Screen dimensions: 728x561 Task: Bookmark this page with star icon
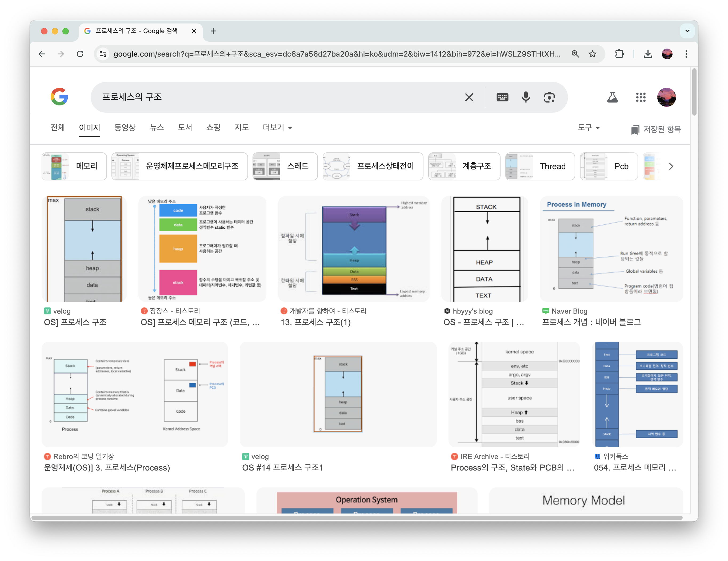592,54
